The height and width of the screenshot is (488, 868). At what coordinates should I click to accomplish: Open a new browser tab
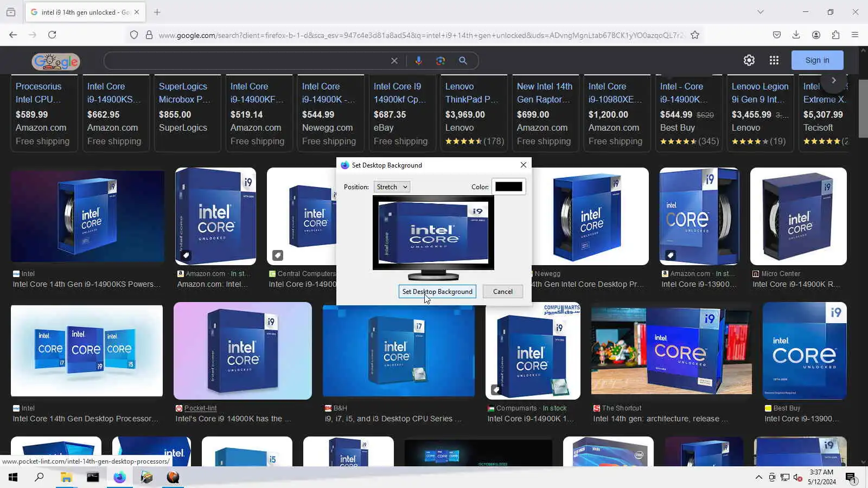click(x=157, y=12)
